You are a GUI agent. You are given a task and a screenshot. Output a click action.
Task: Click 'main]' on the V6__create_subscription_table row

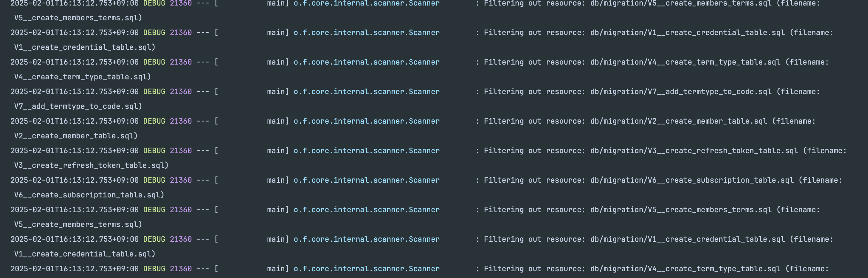click(x=278, y=180)
